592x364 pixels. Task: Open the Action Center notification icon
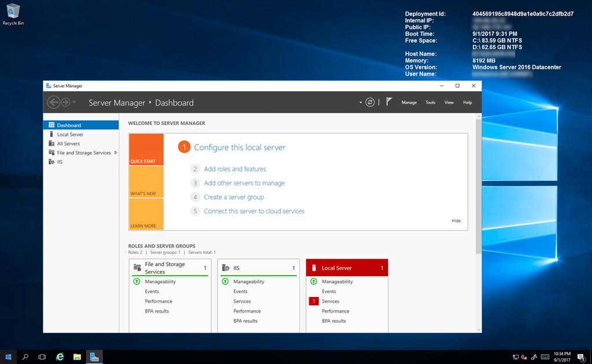tap(582, 357)
